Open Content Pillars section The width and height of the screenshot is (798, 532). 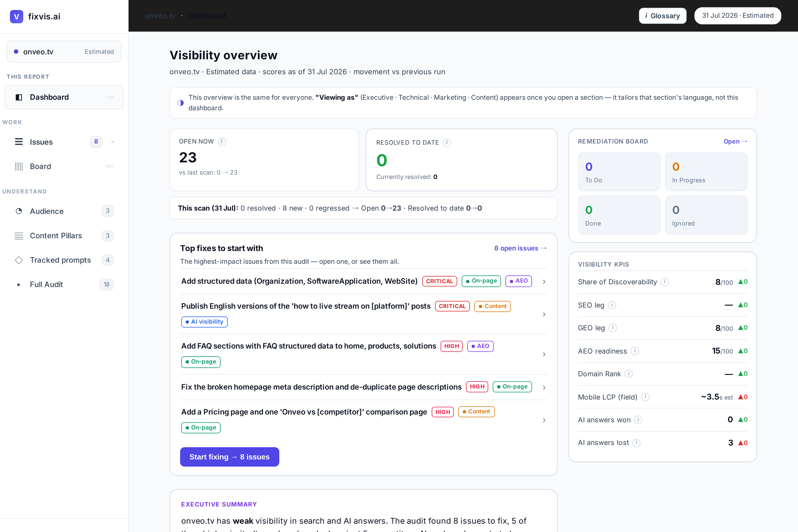click(64, 236)
